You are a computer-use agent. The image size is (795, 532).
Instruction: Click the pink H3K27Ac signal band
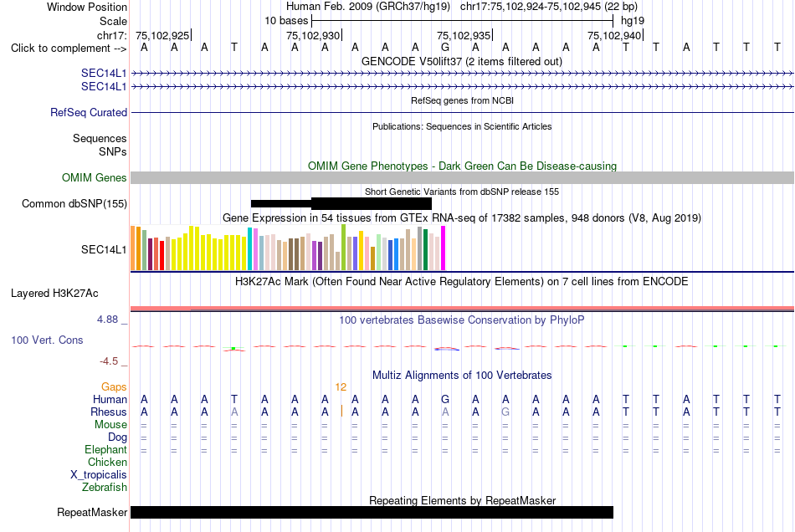(462, 308)
